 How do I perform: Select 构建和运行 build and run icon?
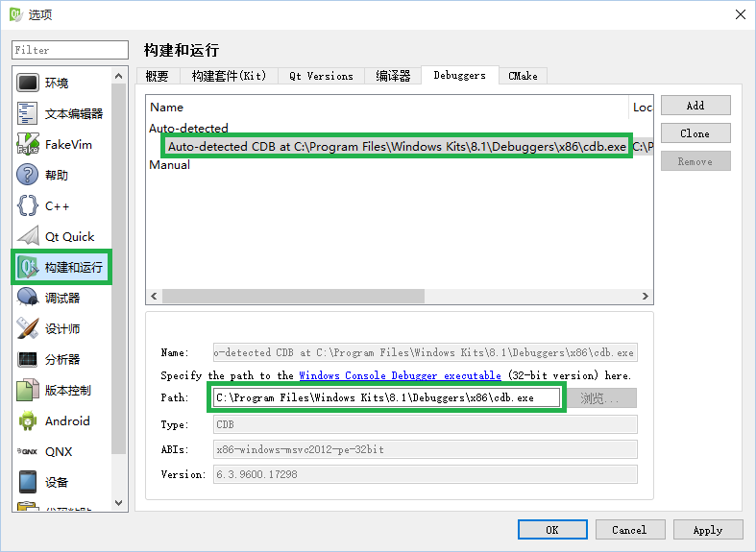click(x=28, y=267)
